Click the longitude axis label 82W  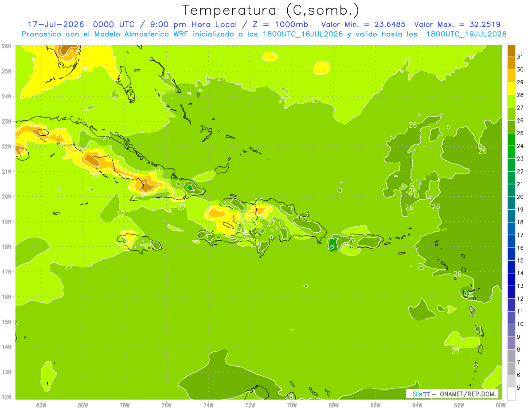pyautogui.click(x=41, y=404)
